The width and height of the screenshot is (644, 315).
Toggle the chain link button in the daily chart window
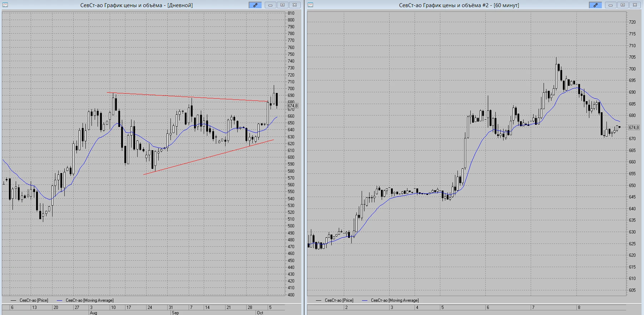pyautogui.click(x=255, y=5)
